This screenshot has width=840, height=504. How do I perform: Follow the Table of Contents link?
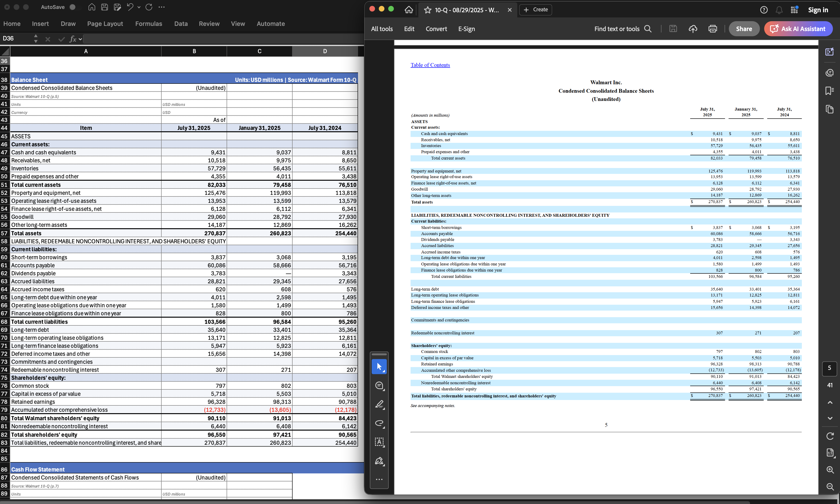point(430,65)
